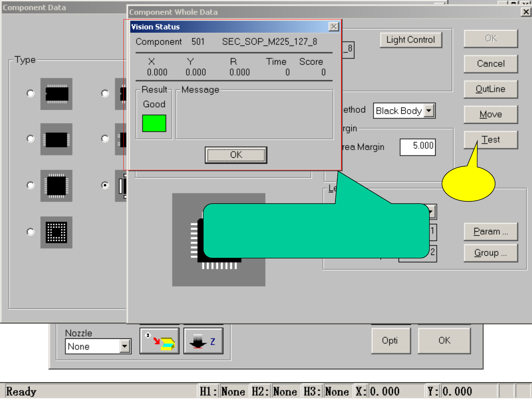Select the SOP chip icon with top and bottom leads
The height and width of the screenshot is (399, 532).
tap(56, 94)
